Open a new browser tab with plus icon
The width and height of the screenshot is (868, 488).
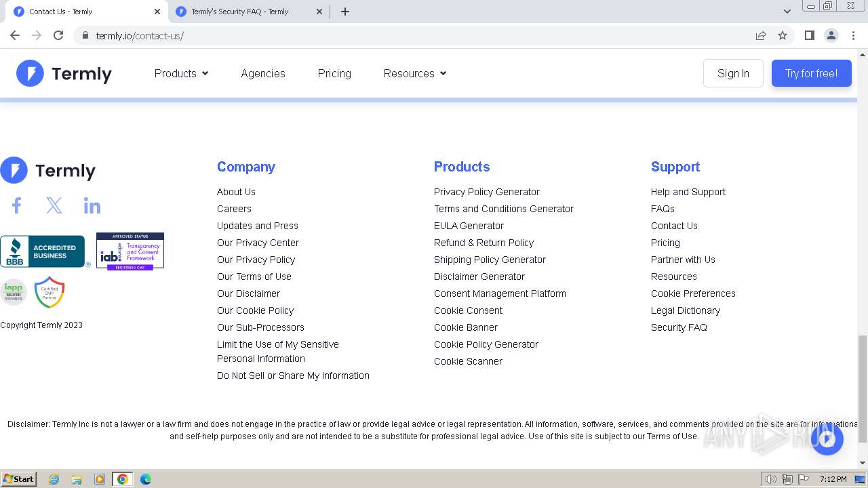point(345,12)
